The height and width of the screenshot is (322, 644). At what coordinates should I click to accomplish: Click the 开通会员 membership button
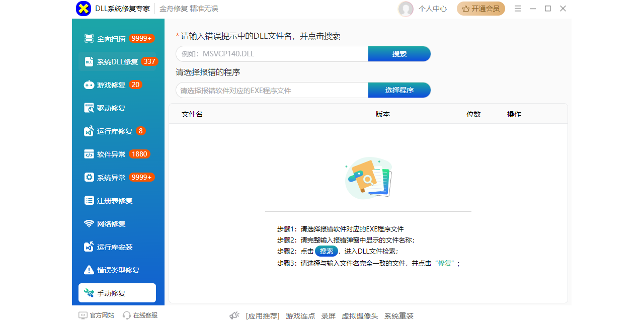480,9
